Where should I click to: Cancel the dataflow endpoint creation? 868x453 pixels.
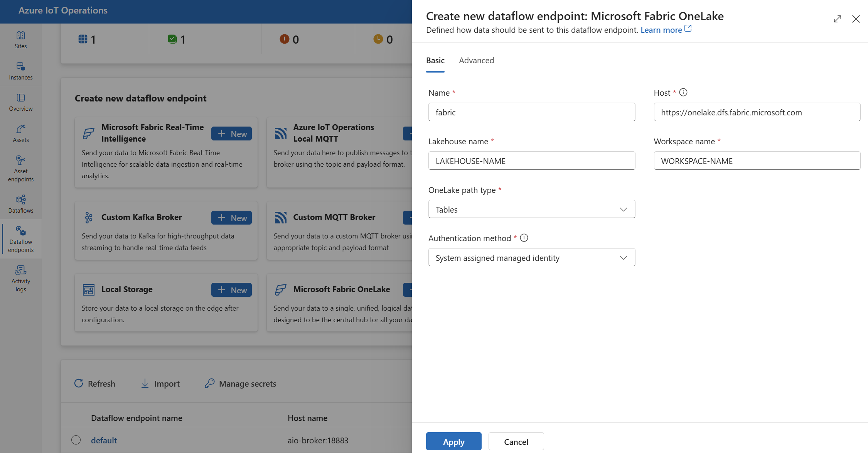516,441
